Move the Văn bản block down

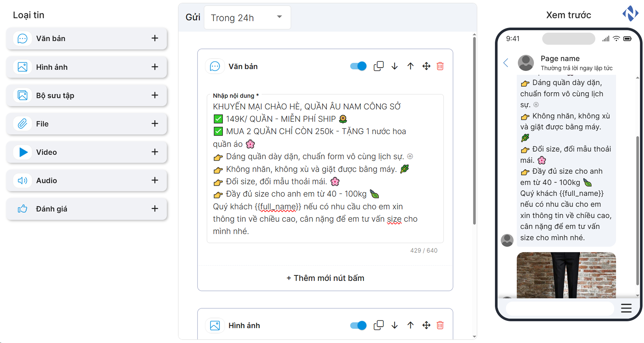click(394, 66)
